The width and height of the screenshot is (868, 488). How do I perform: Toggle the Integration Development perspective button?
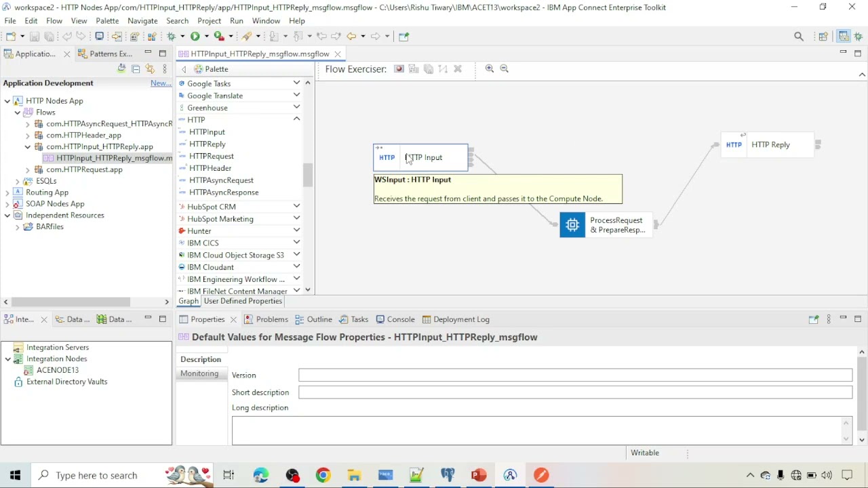click(x=844, y=37)
